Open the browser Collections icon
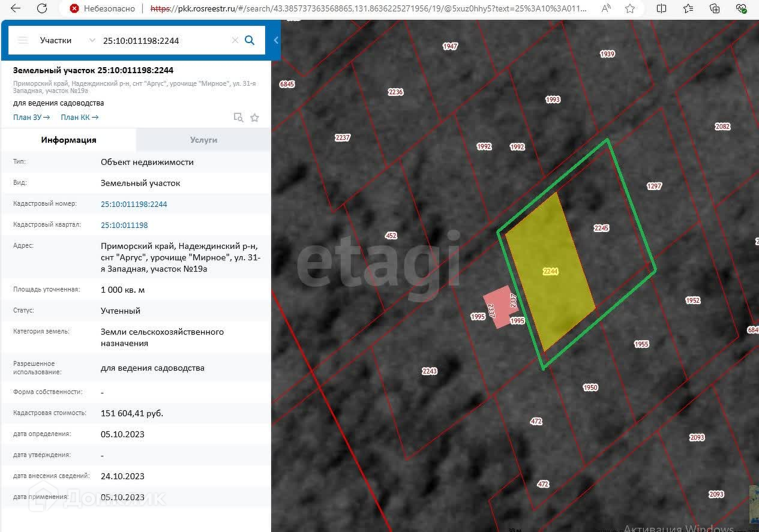This screenshot has height=532, width=759. [715, 8]
